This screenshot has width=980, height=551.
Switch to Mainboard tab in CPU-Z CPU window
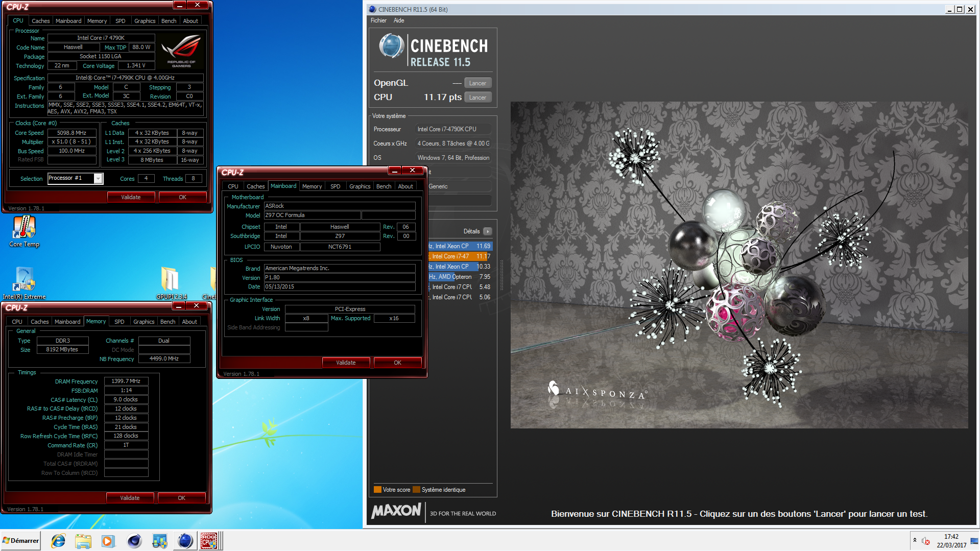pos(68,21)
